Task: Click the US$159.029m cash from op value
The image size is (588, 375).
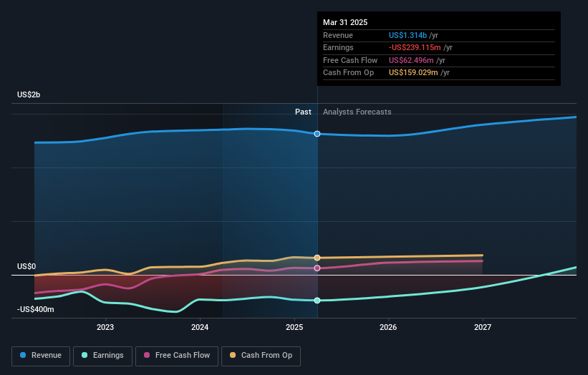Action: tap(413, 73)
